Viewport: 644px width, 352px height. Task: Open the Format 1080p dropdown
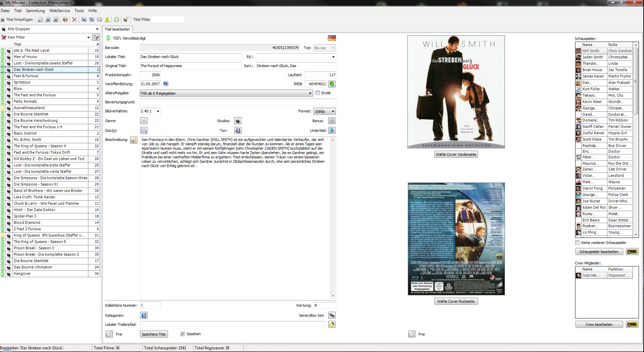pyautogui.click(x=325, y=111)
